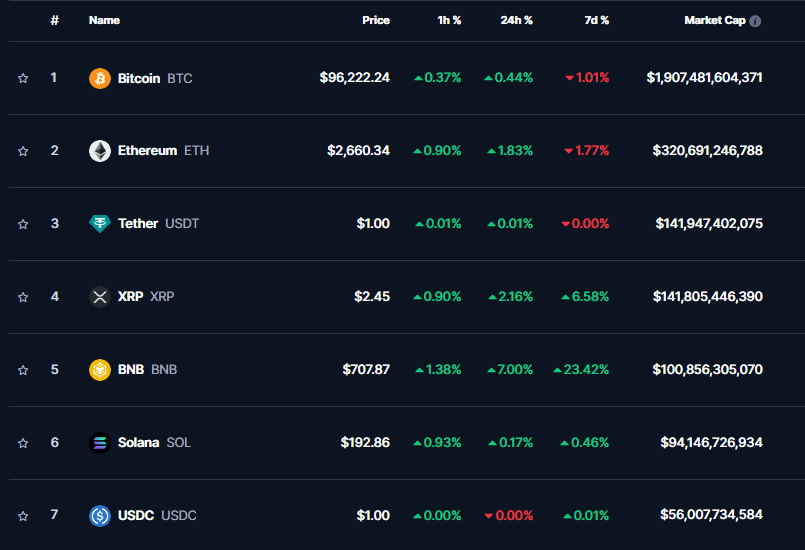Viewport: 805px width, 550px height.
Task: Click the BNB logo icon
Action: (99, 370)
